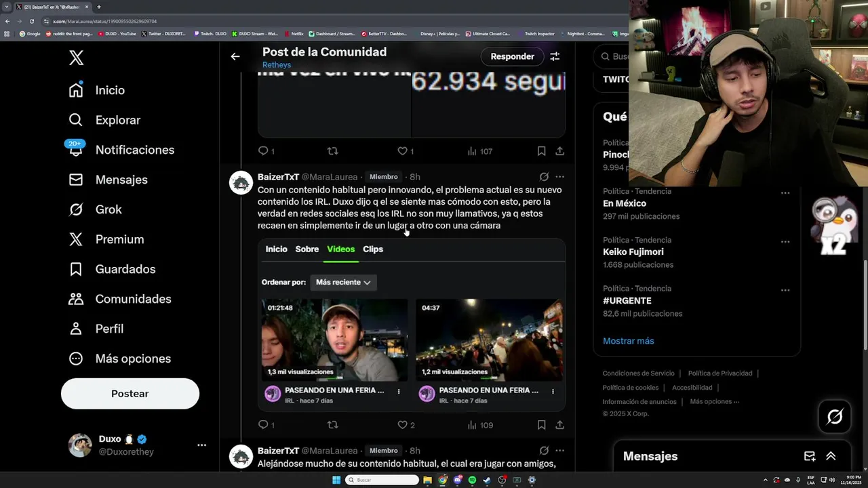This screenshot has height=488, width=868.
Task: Reload the page in browser
Action: (31, 21)
